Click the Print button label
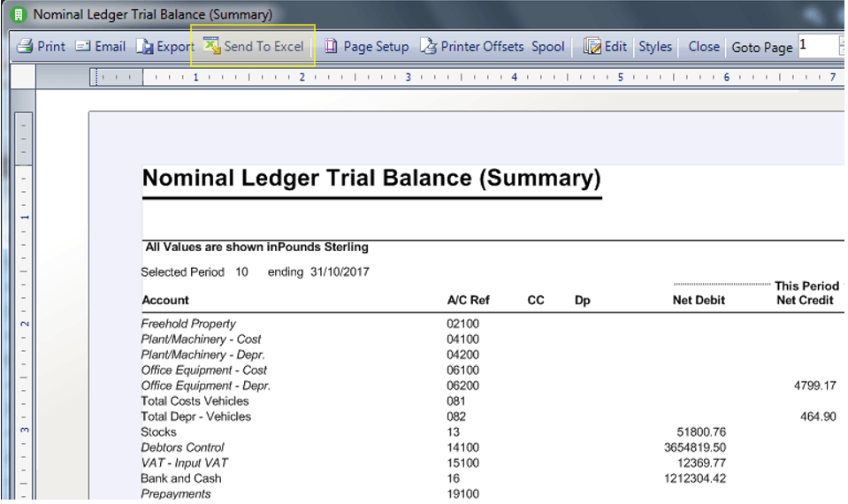The height and width of the screenshot is (504, 848). [x=51, y=47]
